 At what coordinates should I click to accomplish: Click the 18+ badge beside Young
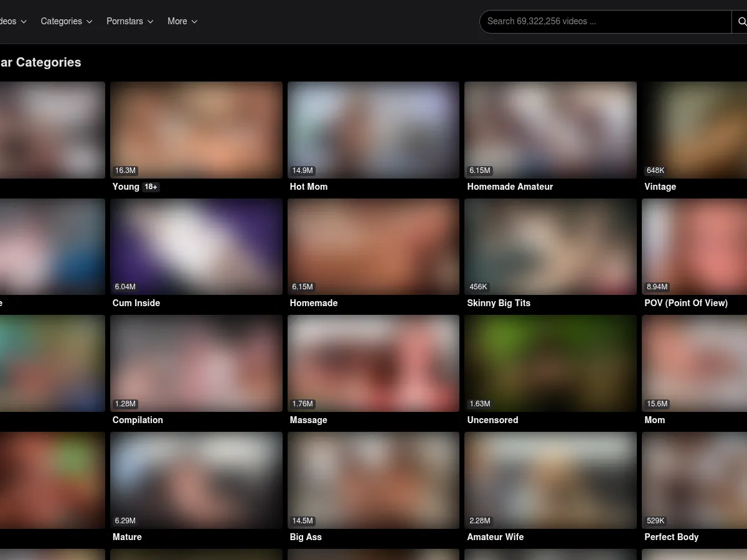click(151, 187)
